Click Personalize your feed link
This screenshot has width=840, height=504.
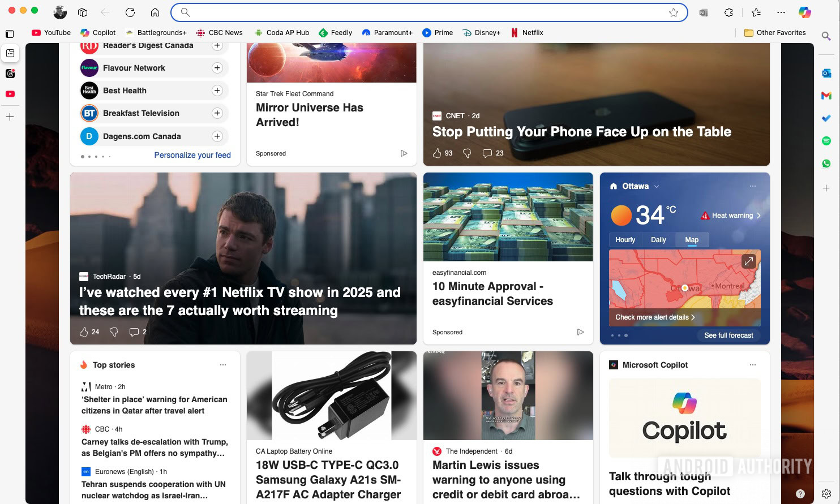pyautogui.click(x=192, y=155)
